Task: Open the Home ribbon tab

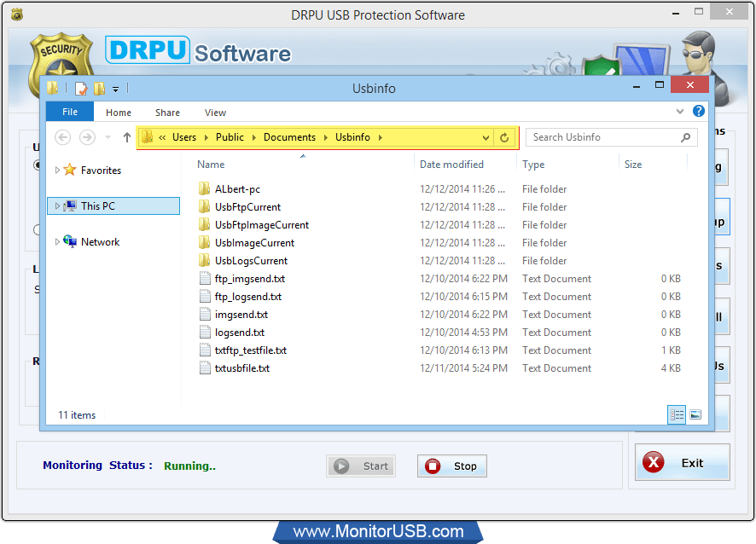Action: (x=119, y=113)
